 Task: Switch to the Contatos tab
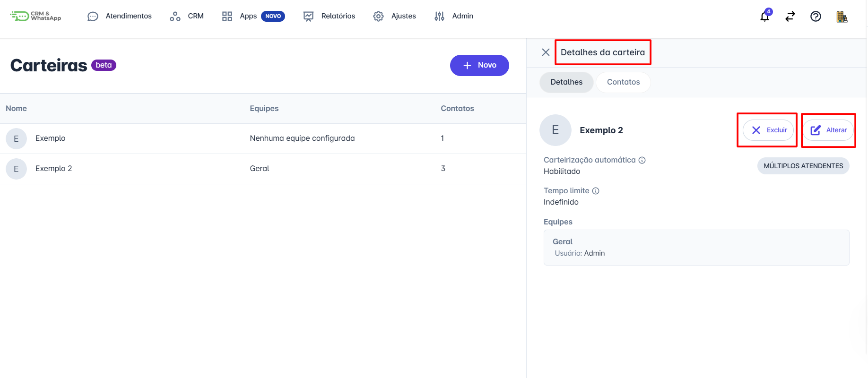pyautogui.click(x=623, y=82)
